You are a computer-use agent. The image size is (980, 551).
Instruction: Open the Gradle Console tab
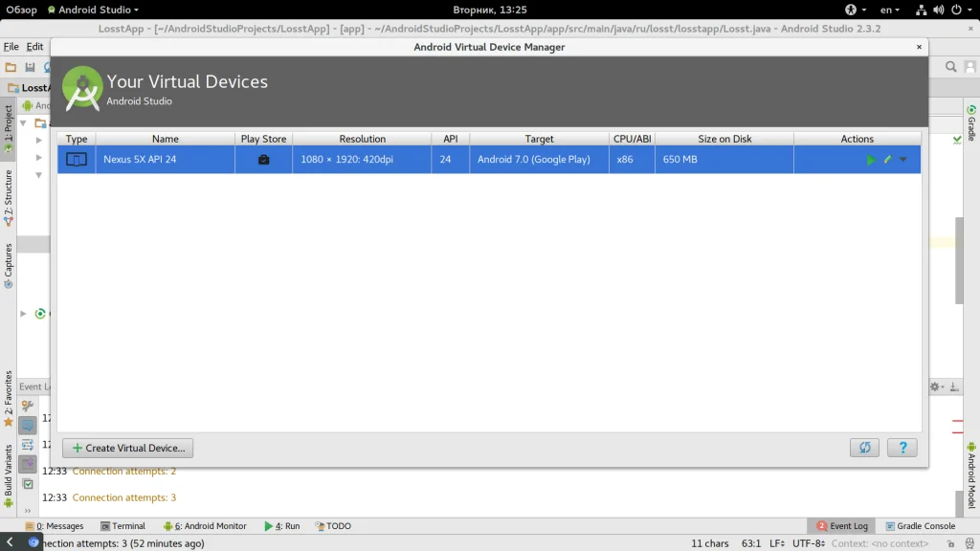[x=921, y=526]
